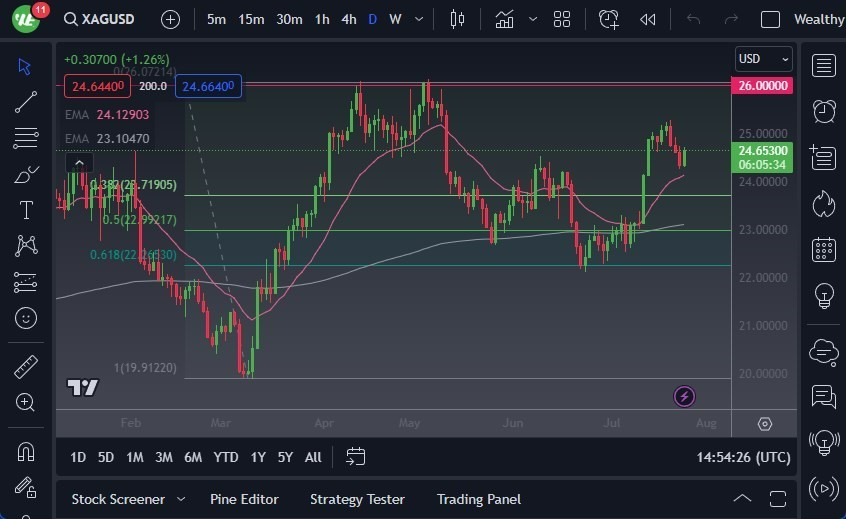Open the watchlist panel icon
Image resolution: width=846 pixels, height=519 pixels.
(x=824, y=66)
